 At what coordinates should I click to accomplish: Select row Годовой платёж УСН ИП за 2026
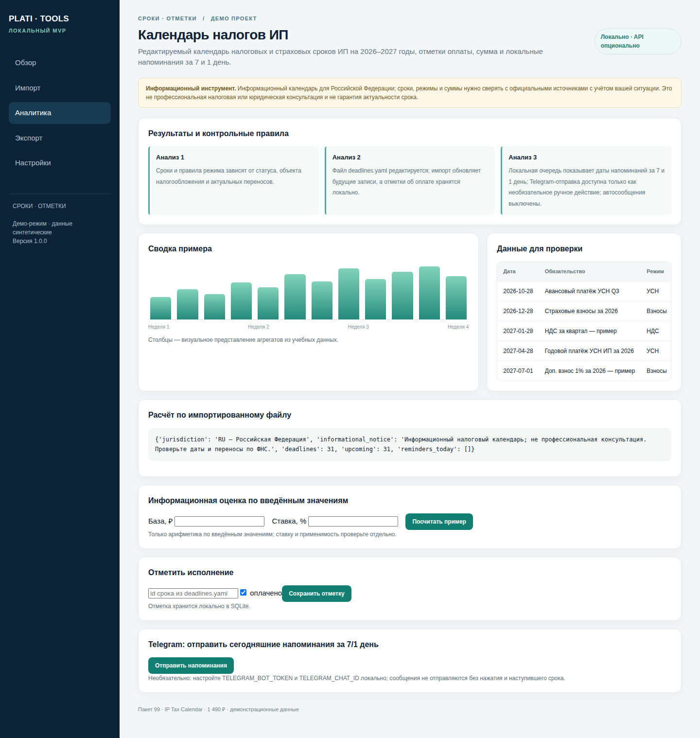pos(584,351)
